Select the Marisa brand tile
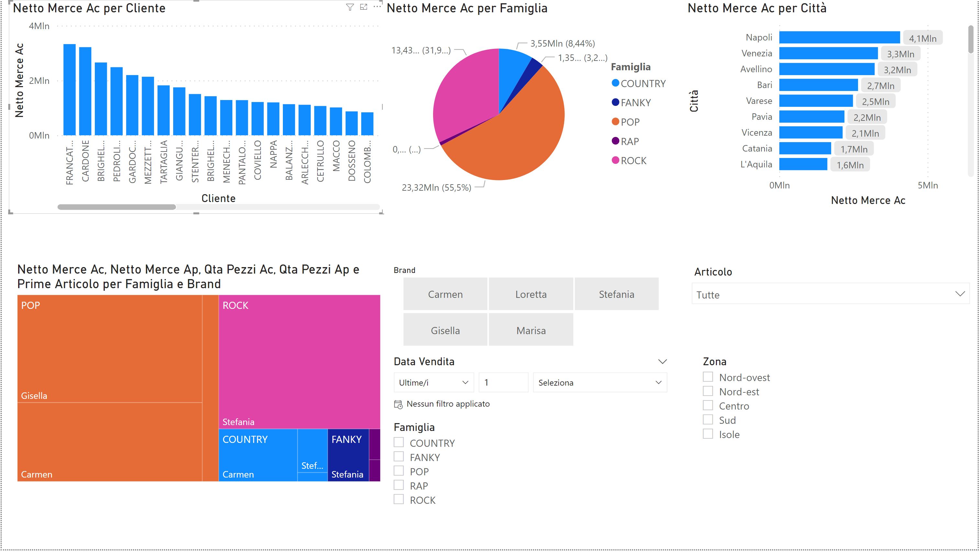Screen dimensions: 980x552 pos(531,330)
